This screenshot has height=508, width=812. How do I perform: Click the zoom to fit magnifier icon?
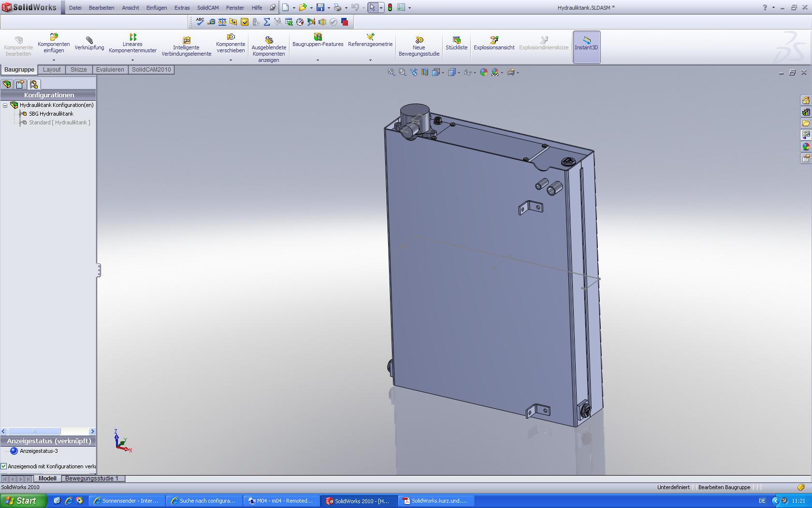[391, 72]
